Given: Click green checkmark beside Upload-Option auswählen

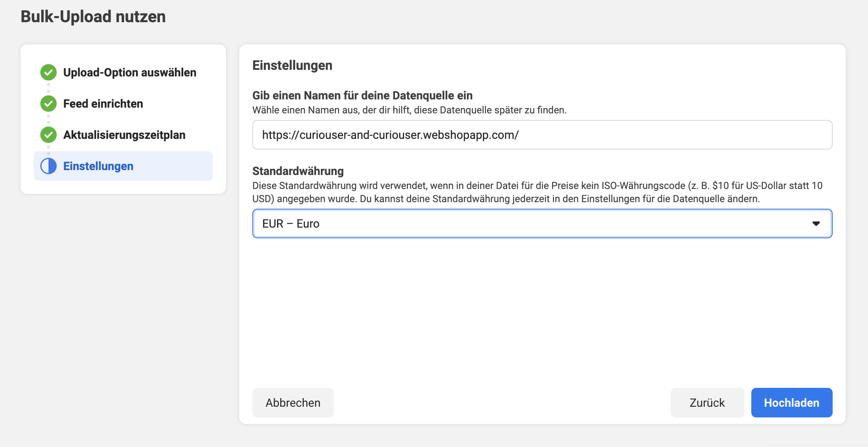Looking at the screenshot, I should [48, 72].
